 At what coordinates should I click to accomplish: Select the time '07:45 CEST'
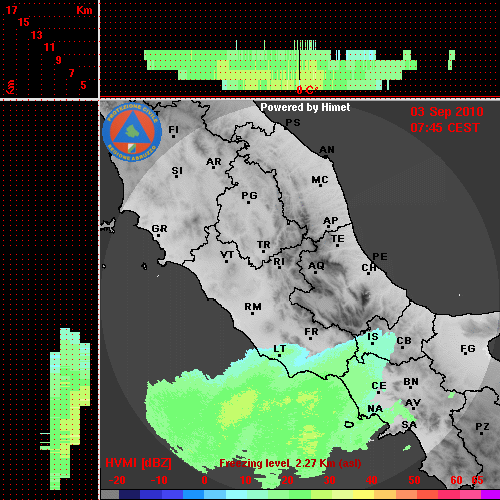point(445,128)
